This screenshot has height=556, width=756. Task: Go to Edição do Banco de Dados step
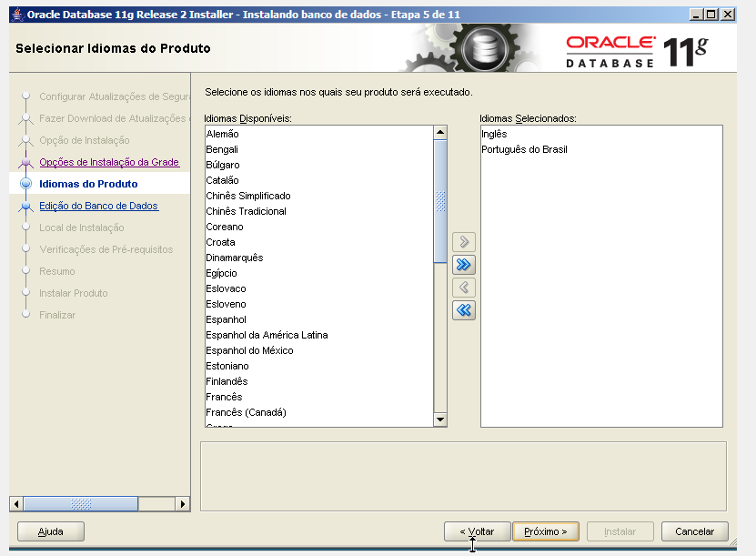(x=98, y=206)
